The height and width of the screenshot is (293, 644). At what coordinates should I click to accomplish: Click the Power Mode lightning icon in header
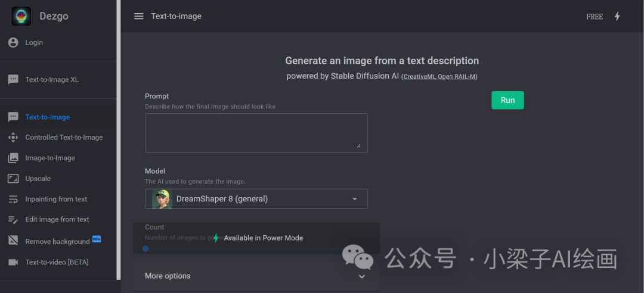tap(617, 17)
